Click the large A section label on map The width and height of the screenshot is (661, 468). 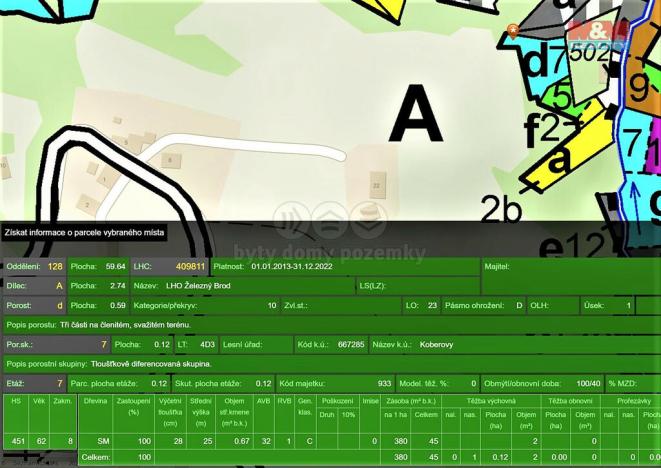(x=415, y=113)
